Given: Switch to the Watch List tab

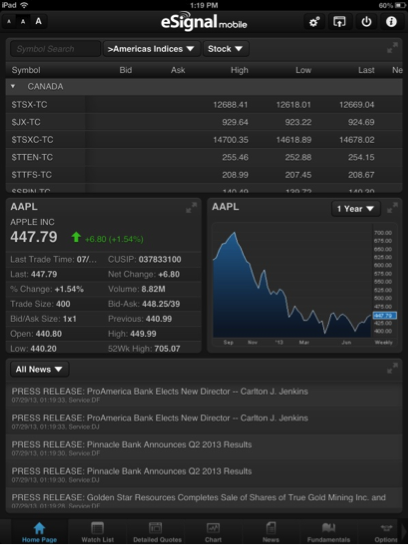Looking at the screenshot, I should [x=97, y=532].
